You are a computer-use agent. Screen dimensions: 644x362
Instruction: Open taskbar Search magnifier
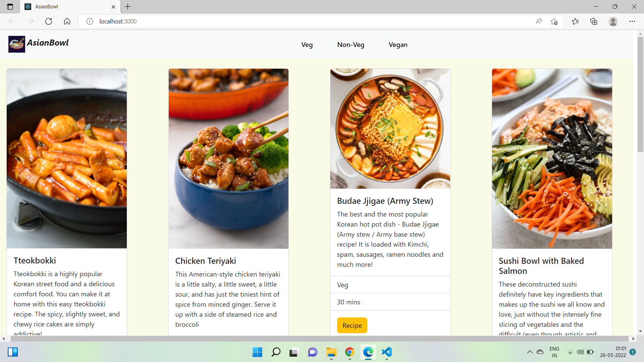(276, 352)
